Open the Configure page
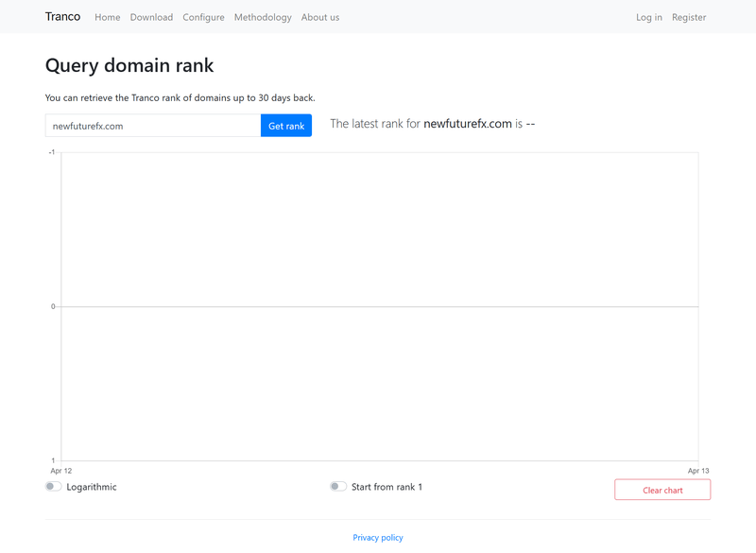The image size is (756, 553). click(203, 17)
